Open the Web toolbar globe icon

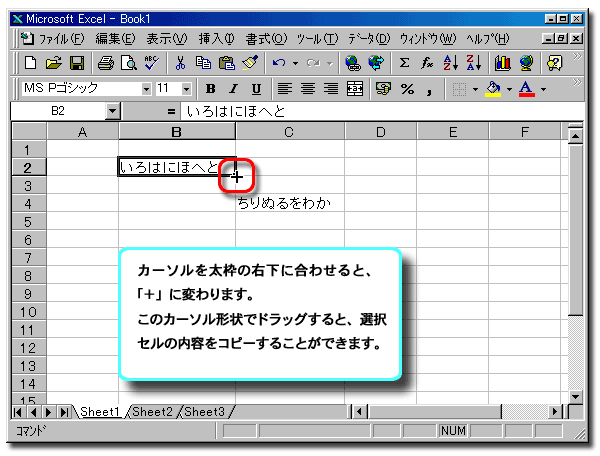376,63
